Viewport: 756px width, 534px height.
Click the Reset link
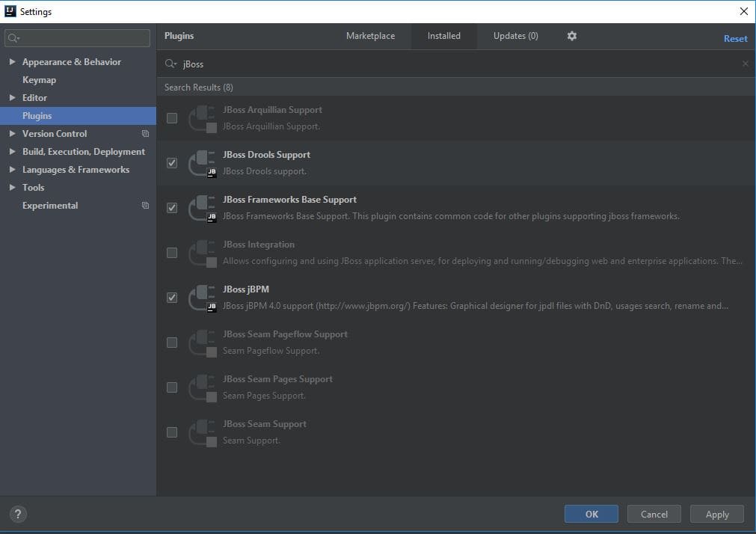click(x=735, y=39)
